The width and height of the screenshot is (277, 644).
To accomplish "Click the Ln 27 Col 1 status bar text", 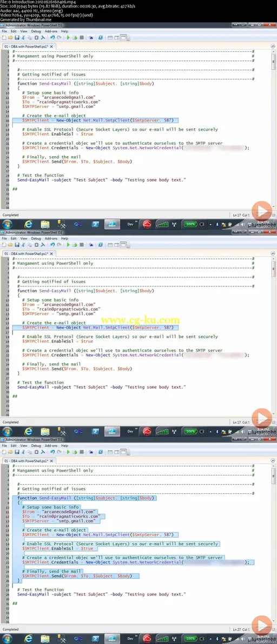I will (241, 629).
